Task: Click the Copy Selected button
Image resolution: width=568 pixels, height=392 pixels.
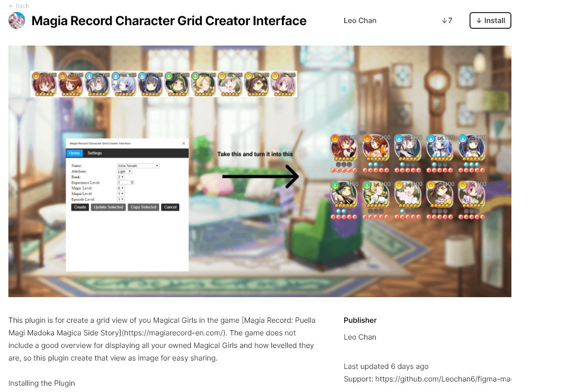Action: click(144, 207)
